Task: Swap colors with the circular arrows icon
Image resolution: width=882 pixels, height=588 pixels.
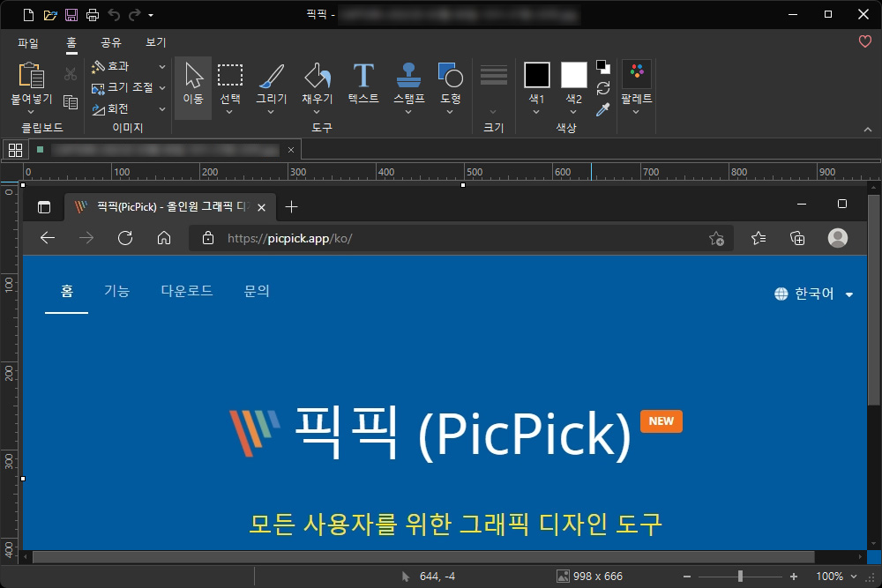Action: (603, 88)
